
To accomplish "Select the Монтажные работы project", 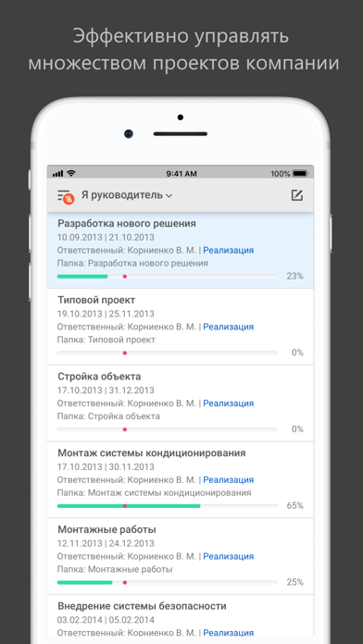I will point(181,556).
